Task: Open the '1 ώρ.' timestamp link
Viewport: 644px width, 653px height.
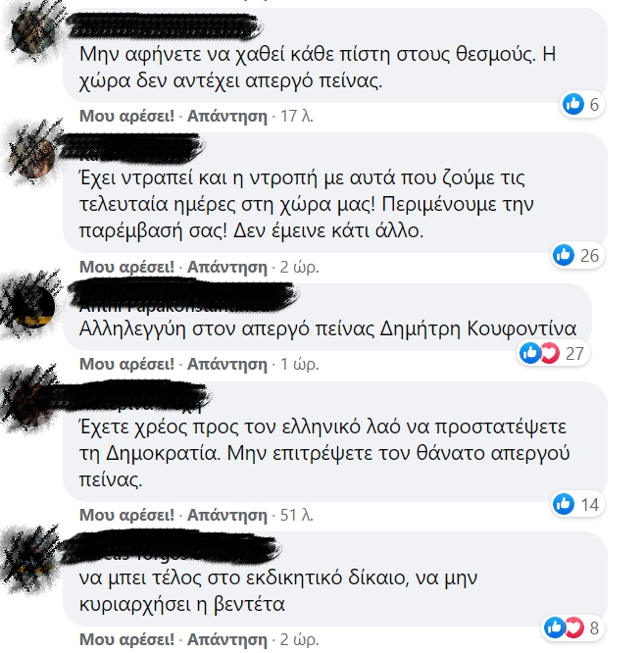Action: coord(300,364)
